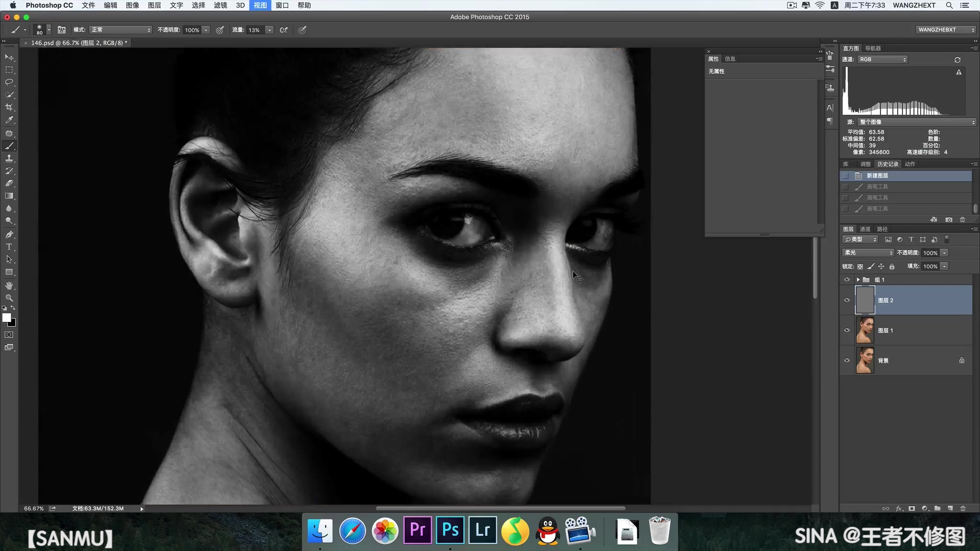The width and height of the screenshot is (980, 551).
Task: Create new snapshot in History panel
Action: click(x=949, y=220)
